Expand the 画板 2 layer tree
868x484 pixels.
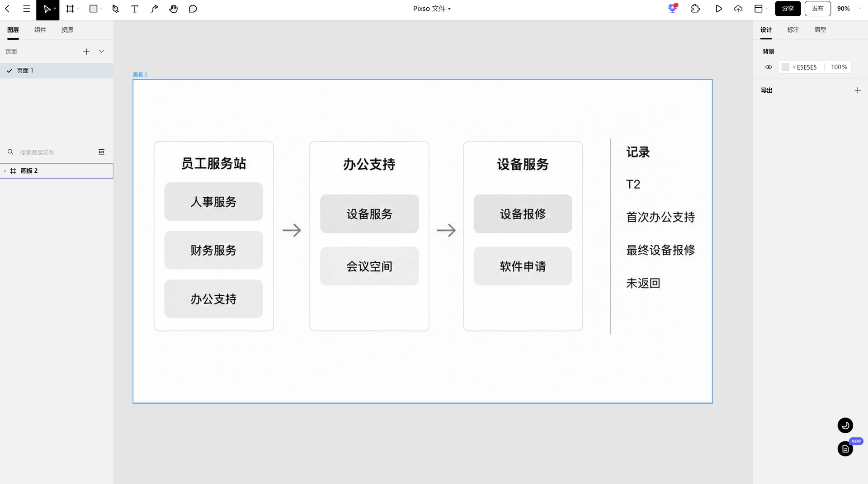point(5,171)
